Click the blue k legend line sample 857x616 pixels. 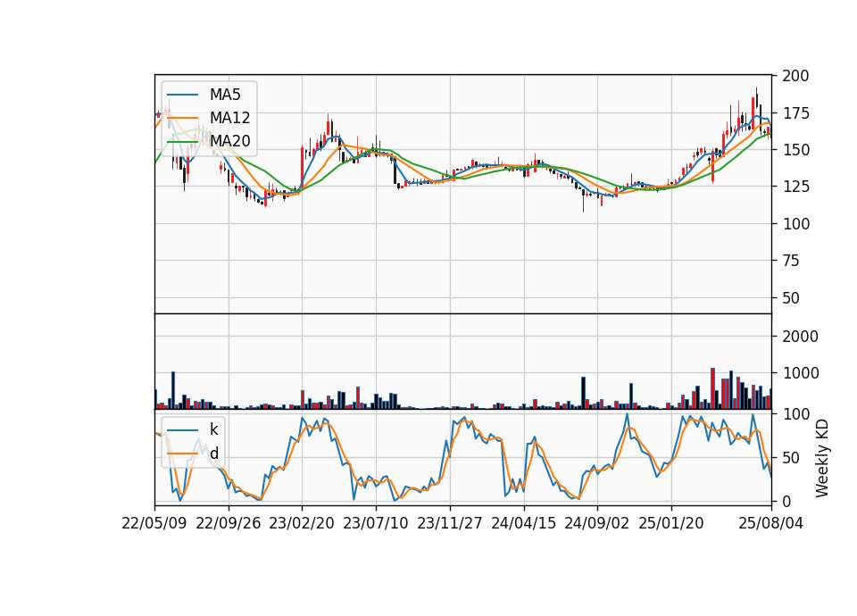pyautogui.click(x=182, y=430)
